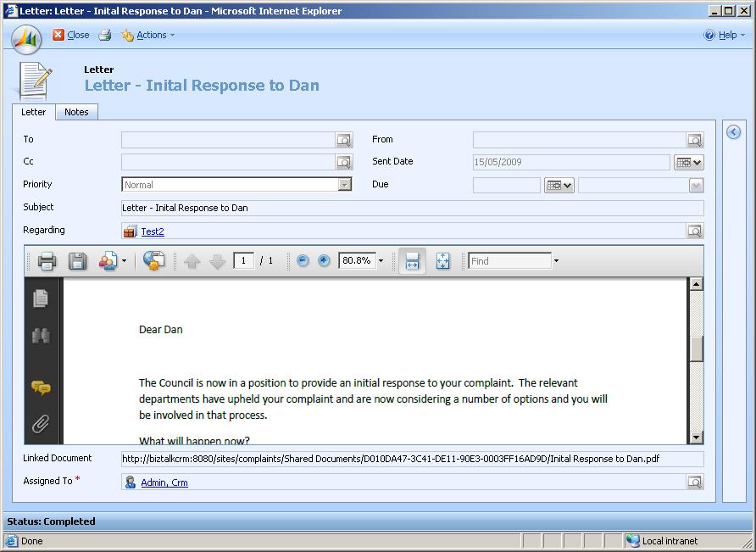Viewport: 756px width, 552px height.
Task: Click the web conference globe icon in PDF toolbar
Action: pyautogui.click(x=154, y=261)
